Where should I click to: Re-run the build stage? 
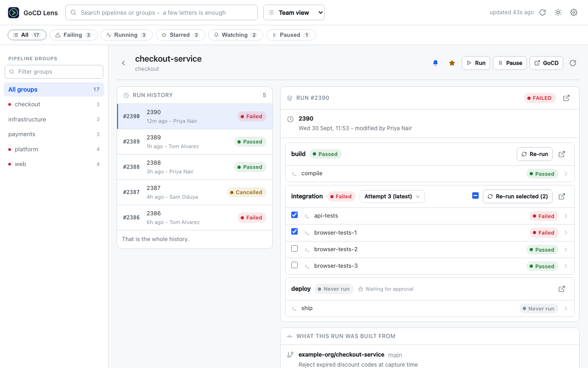click(535, 154)
